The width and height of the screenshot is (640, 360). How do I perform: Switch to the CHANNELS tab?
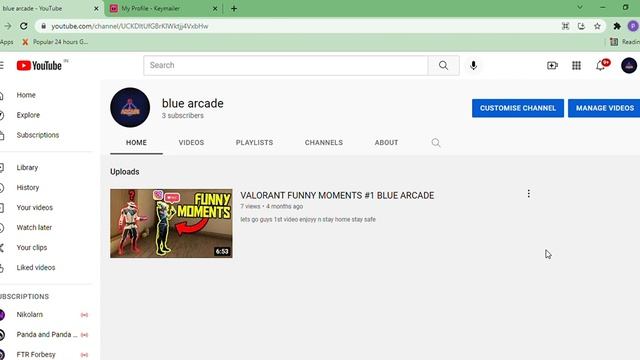(324, 142)
